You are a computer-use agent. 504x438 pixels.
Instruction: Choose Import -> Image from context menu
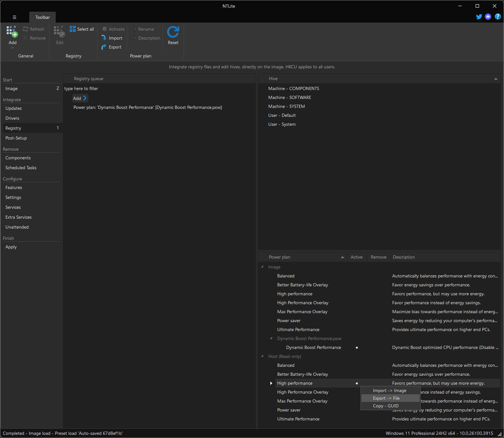pos(390,390)
